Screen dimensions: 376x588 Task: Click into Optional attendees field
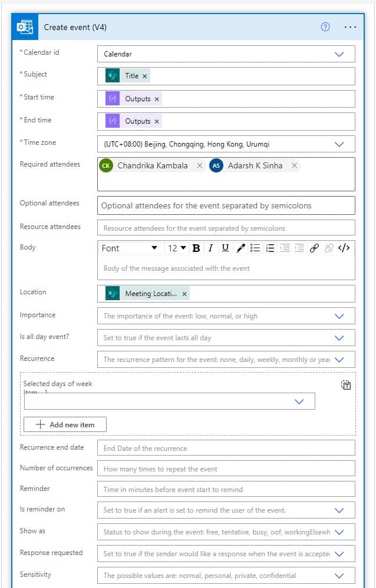226,205
